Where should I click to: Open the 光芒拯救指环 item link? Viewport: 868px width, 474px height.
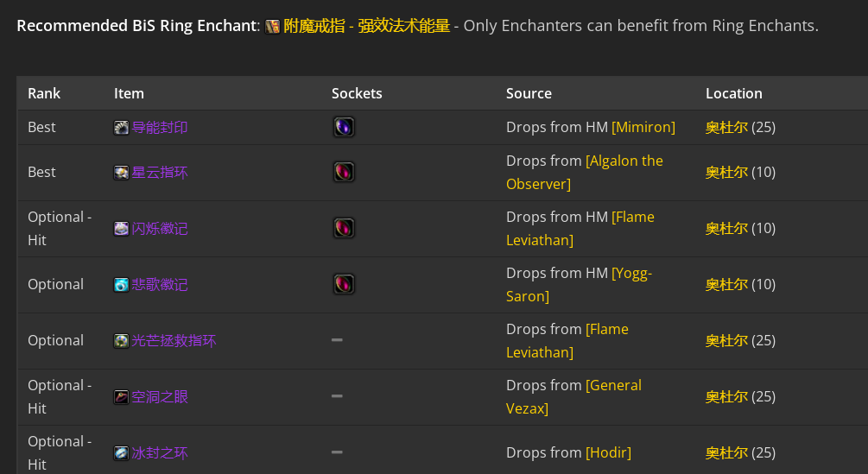tap(174, 341)
